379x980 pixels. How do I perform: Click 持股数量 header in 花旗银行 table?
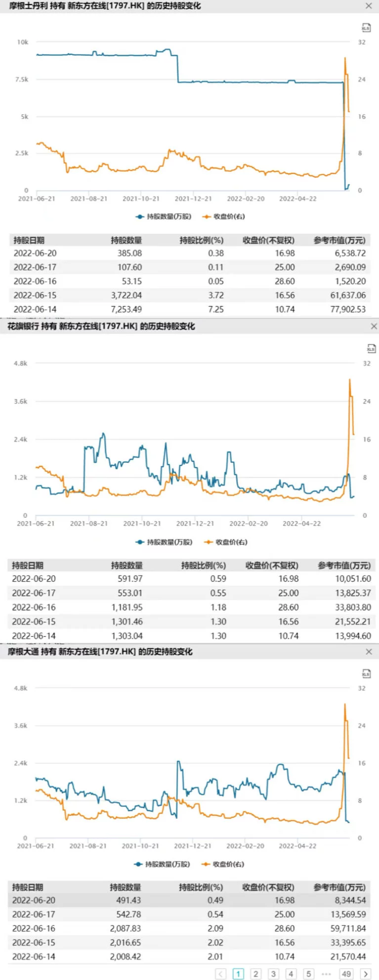click(127, 566)
